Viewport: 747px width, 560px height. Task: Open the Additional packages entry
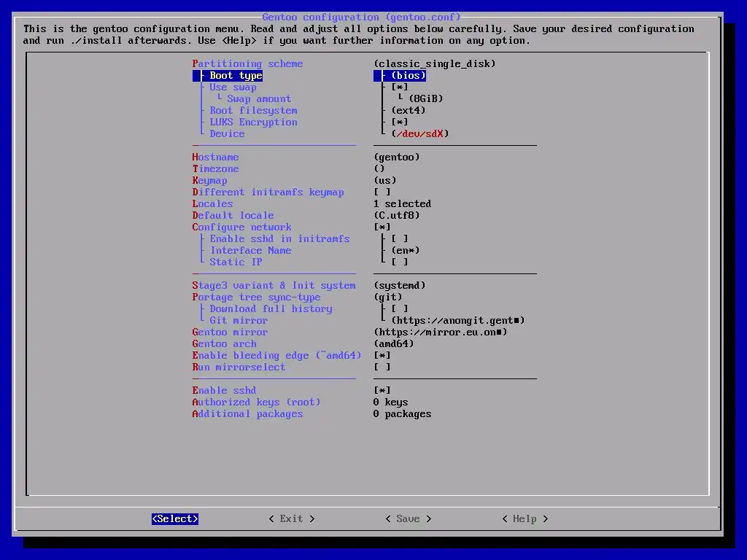coord(248,414)
